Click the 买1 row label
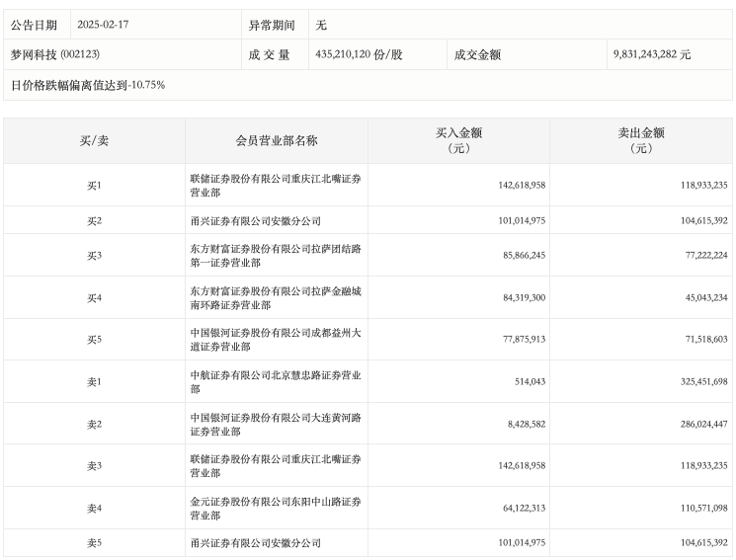Screen dimensions: 736x560 [x=94, y=186]
